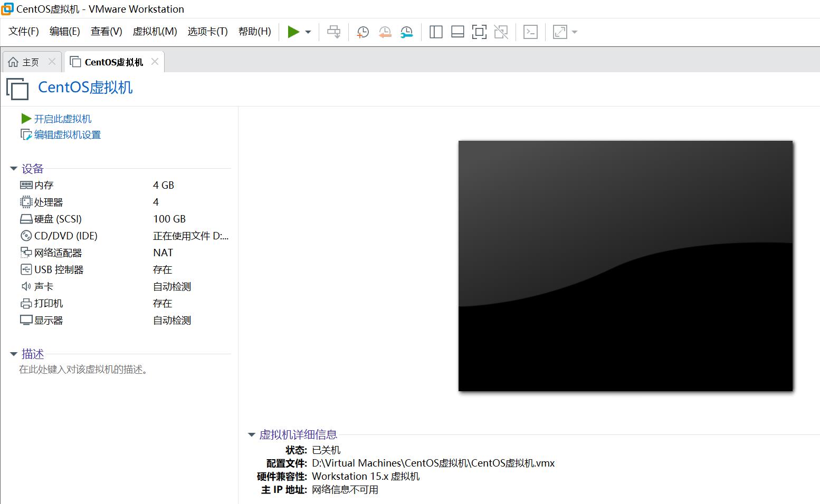The height and width of the screenshot is (504, 820).
Task: Open the snapshot manager wrench icon
Action: pyautogui.click(x=407, y=32)
